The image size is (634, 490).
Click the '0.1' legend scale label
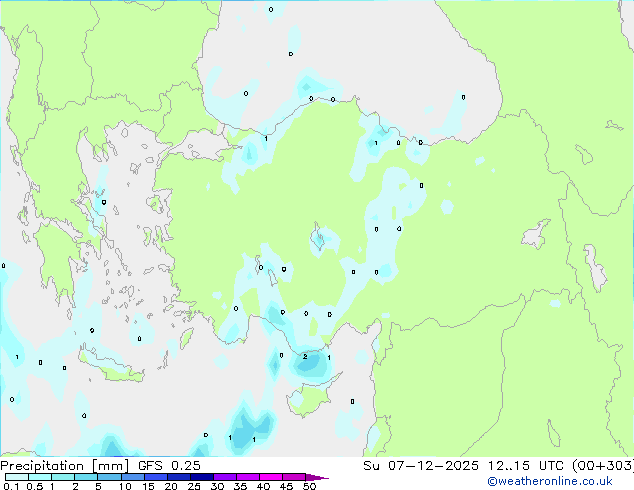[11, 486]
